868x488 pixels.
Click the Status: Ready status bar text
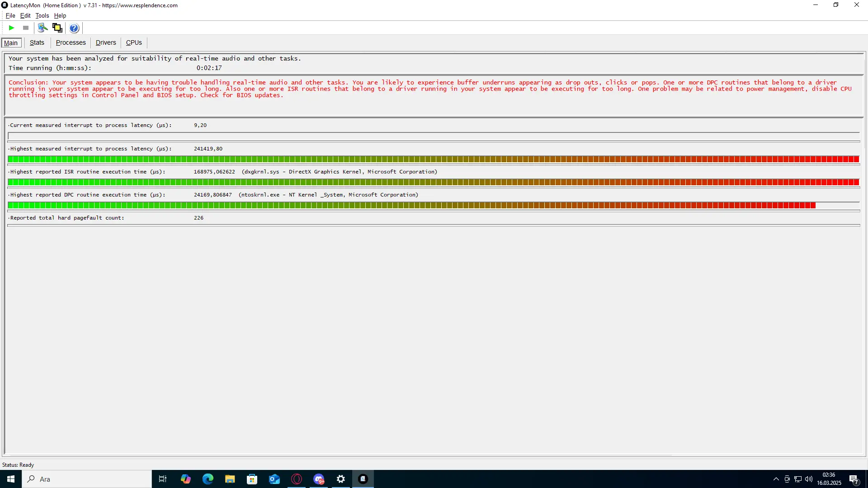pyautogui.click(x=18, y=465)
